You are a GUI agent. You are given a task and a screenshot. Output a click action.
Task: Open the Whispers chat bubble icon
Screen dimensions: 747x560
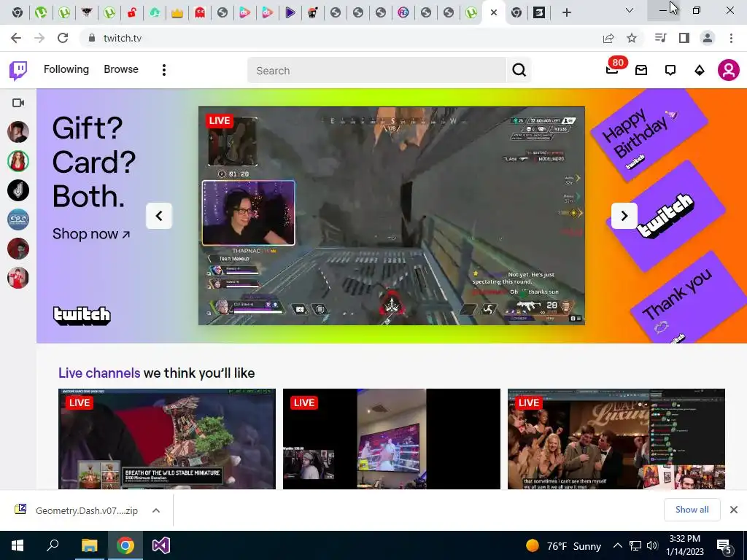670,71
